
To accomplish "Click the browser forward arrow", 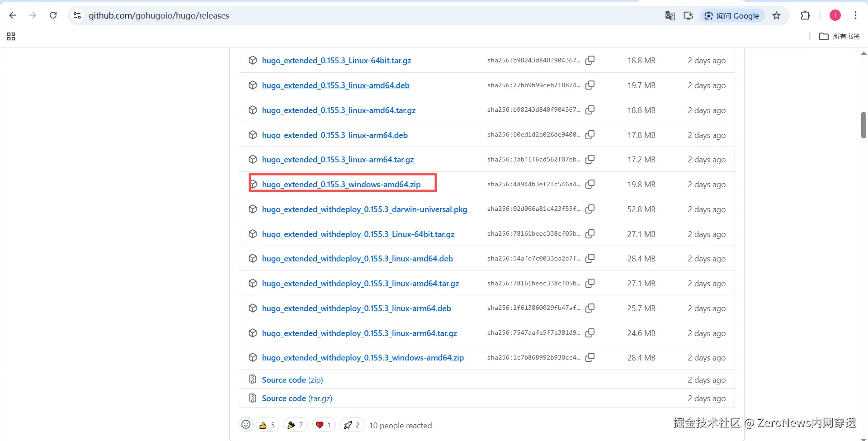I will (x=33, y=15).
